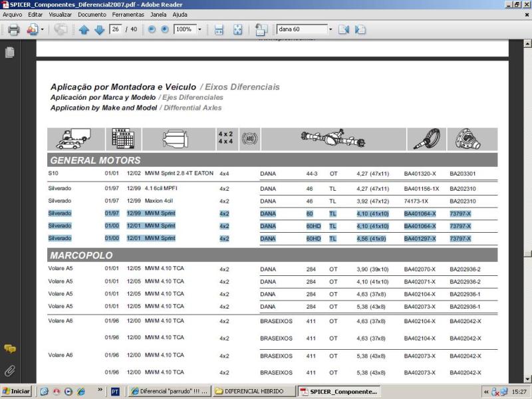Open the find options dropdown arrow
This screenshot has width=532, height=399.
(331, 29)
